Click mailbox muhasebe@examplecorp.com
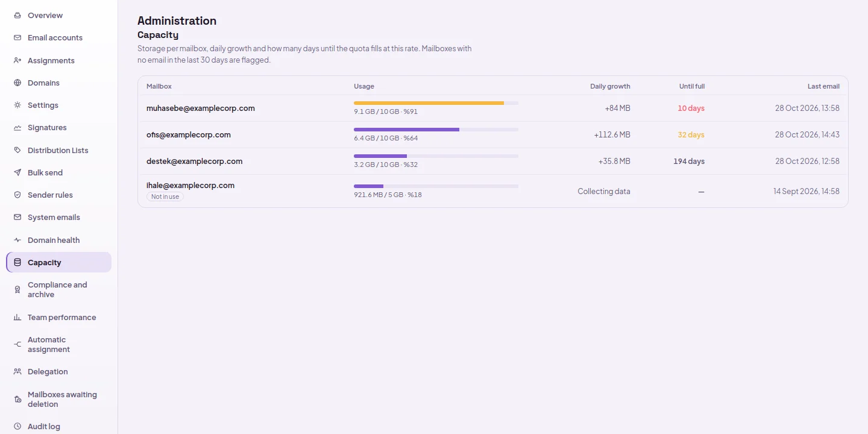868x434 pixels. coord(201,108)
